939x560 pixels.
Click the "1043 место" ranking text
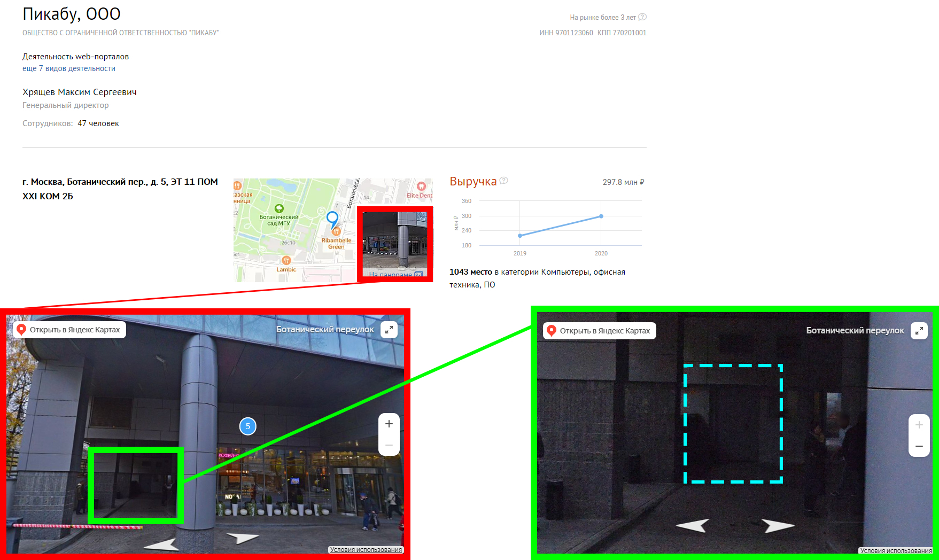point(471,272)
